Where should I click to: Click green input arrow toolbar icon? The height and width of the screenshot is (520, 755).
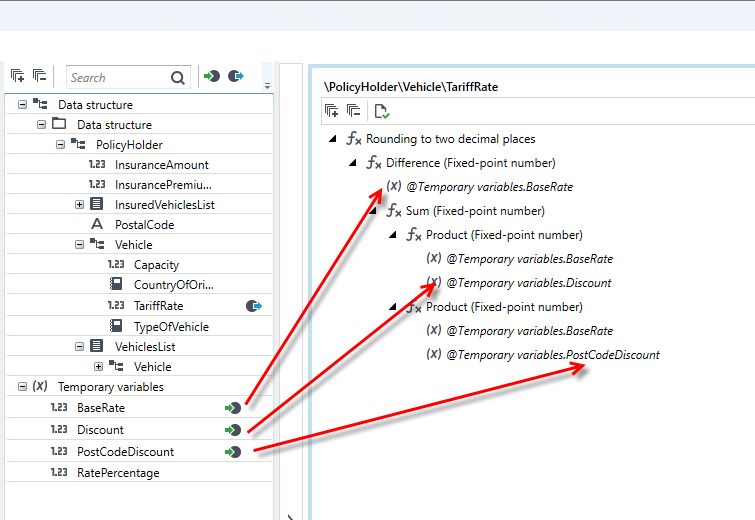212,76
